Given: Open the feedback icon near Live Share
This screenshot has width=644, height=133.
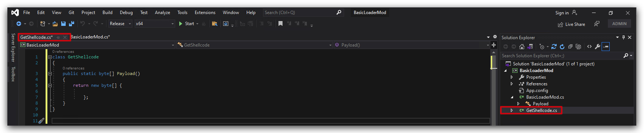Looking at the screenshot, I should click(x=596, y=24).
